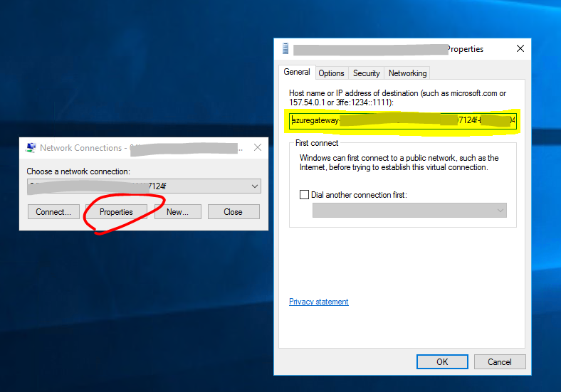
Task: Close the Properties dialog with X
Action: coord(520,48)
